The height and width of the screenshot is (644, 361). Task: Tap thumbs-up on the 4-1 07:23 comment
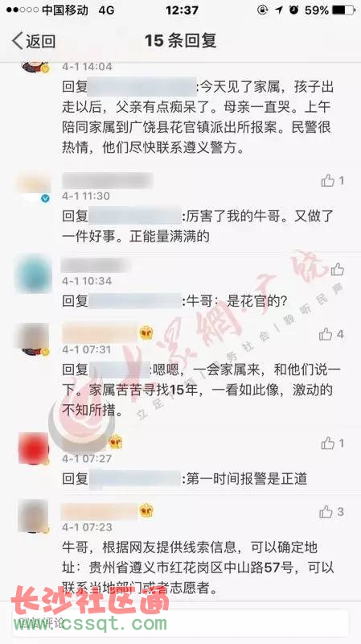(x=326, y=511)
